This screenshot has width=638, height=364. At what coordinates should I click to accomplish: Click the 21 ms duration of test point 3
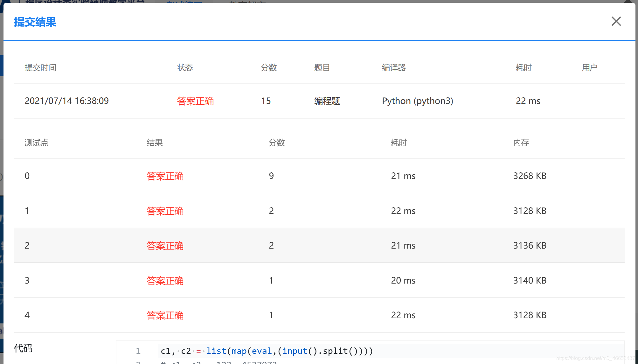click(x=403, y=280)
